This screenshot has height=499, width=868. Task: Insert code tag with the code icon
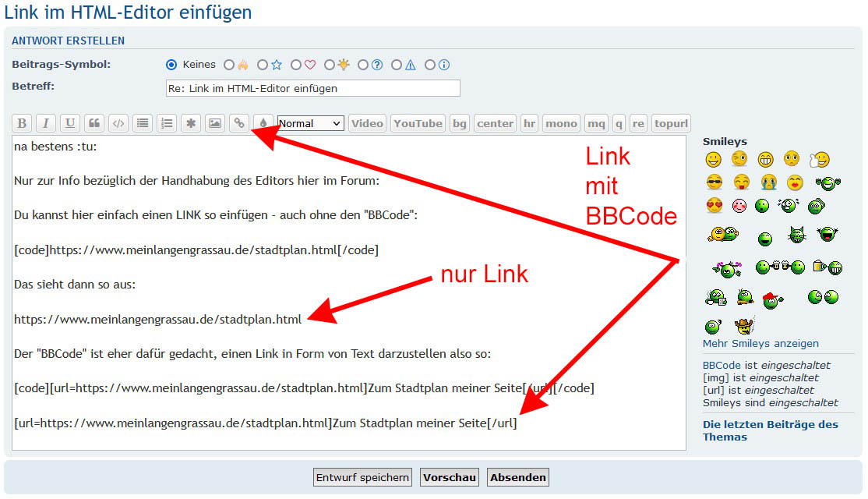(118, 123)
